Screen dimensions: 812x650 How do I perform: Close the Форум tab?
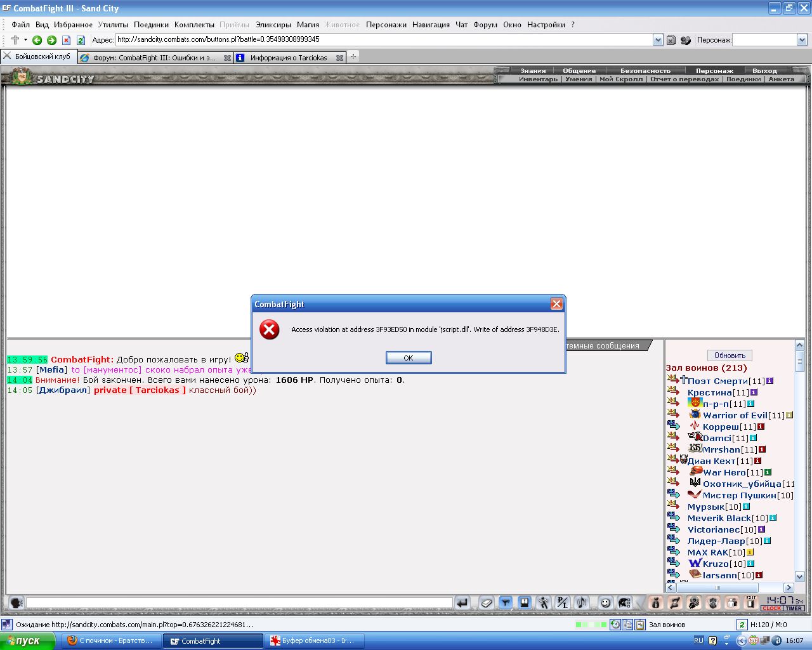pyautogui.click(x=227, y=58)
